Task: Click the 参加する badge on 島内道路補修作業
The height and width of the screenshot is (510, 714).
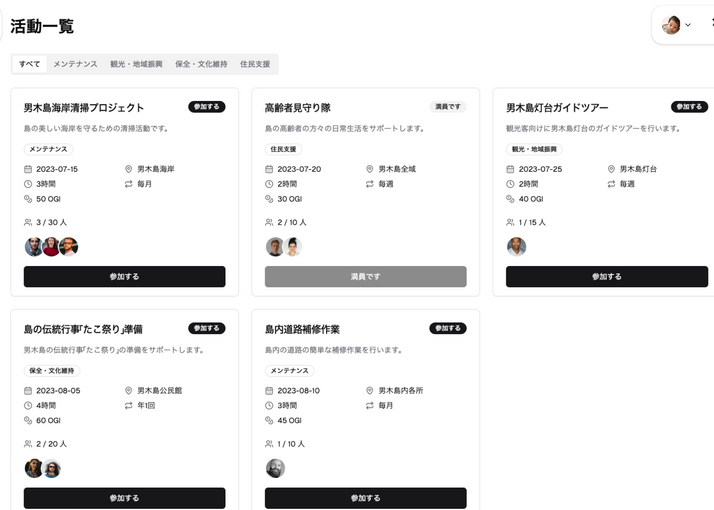Action: tap(448, 328)
